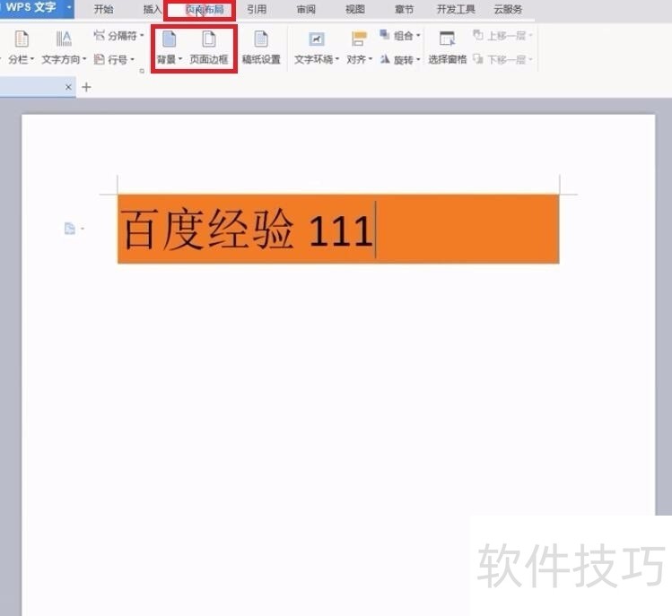The height and width of the screenshot is (616, 672).
Task: Expand the 文字方向 dropdown arrow
Action: [x=84, y=59]
